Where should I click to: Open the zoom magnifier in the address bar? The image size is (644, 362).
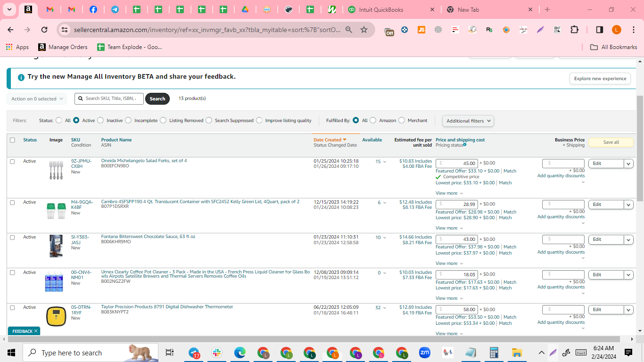tap(349, 30)
